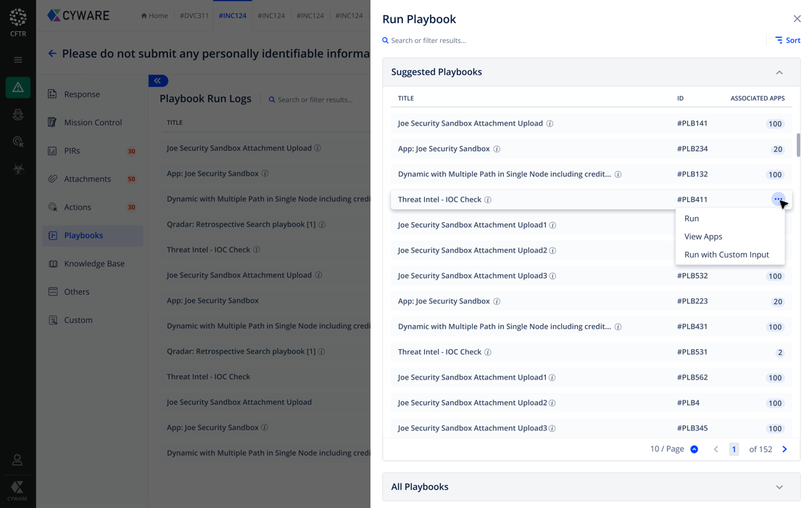
Task: Collapse the Suggested Playbooks section
Action: [x=779, y=73]
